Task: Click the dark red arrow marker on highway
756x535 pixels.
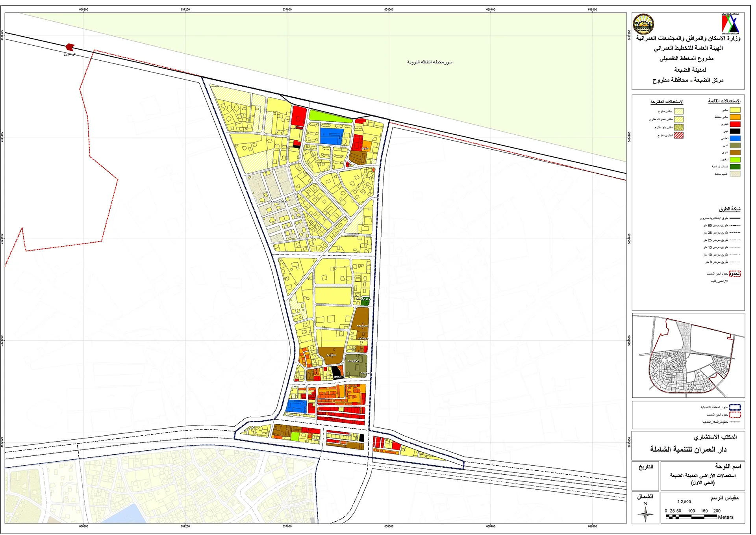Action: (70, 47)
